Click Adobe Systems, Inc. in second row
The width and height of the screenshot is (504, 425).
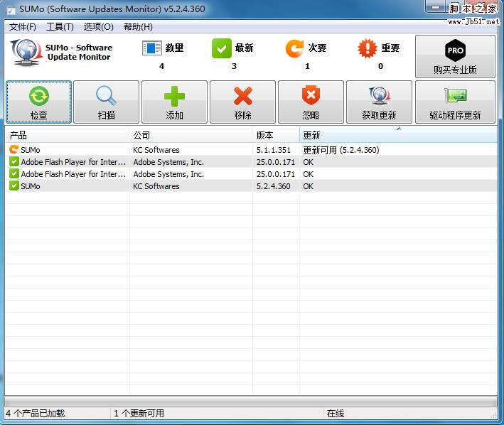point(168,162)
